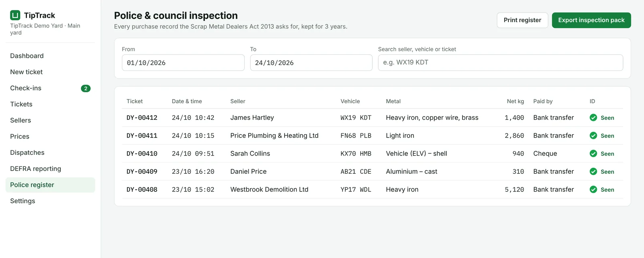Go to New ticket in sidebar
Viewport: 644px width, 258px height.
click(50, 72)
